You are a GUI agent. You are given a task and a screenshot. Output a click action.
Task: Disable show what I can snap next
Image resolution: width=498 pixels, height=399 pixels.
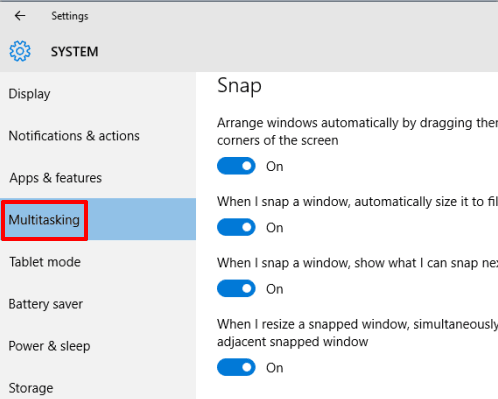click(236, 289)
